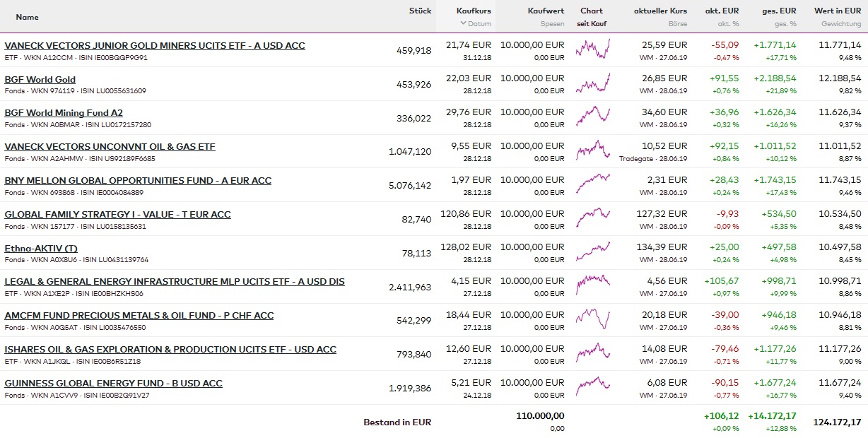This screenshot has width=868, height=438.
Task: Click the sort arrow next to Datum
Action: tap(463, 24)
